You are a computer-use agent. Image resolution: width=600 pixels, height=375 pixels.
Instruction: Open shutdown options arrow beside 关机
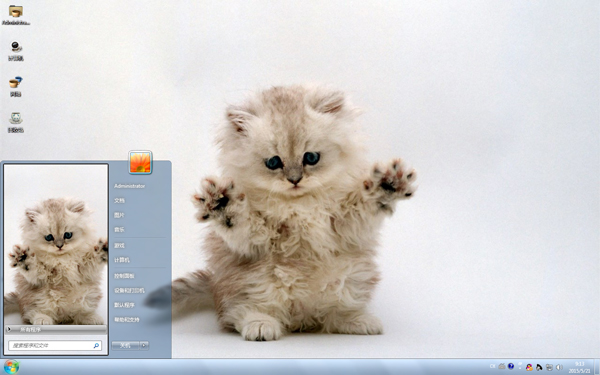pyautogui.click(x=144, y=346)
